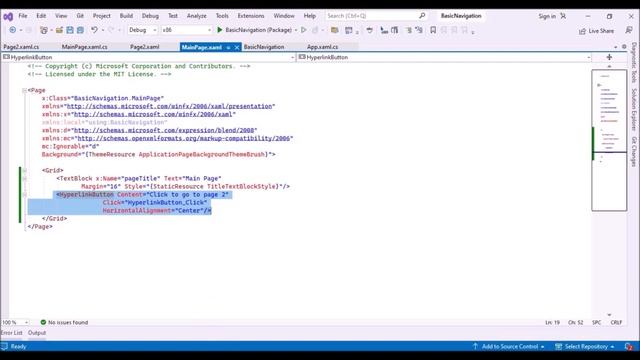
Task: Click the SPC indentation indicator
Action: tap(596, 322)
